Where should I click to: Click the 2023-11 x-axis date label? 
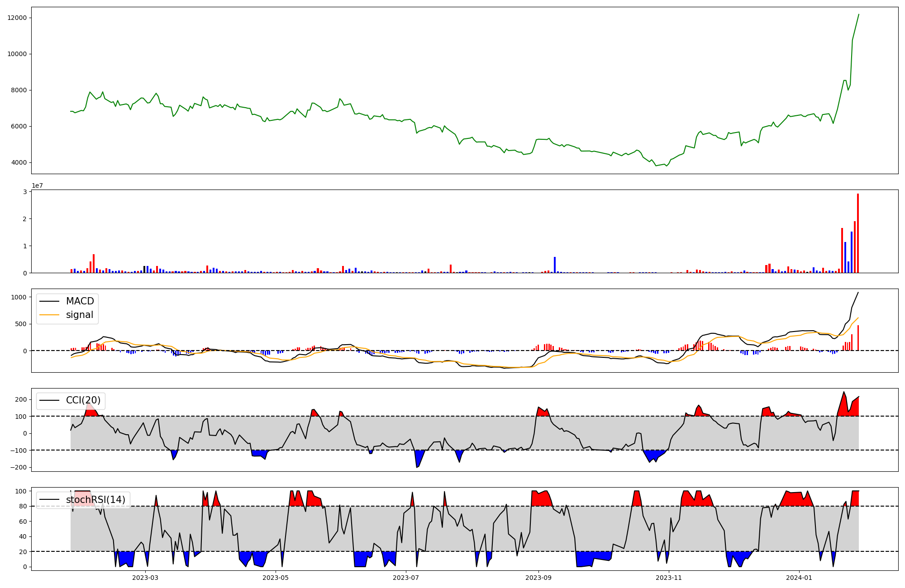(669, 578)
